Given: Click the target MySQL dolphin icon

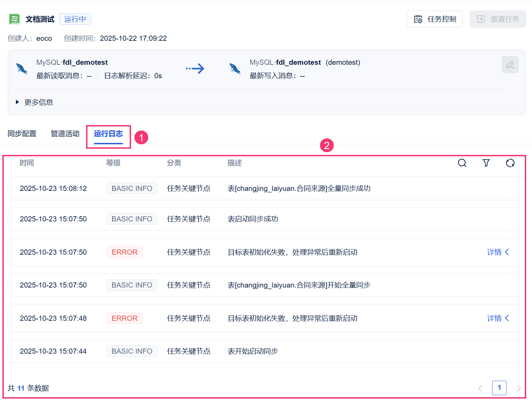Looking at the screenshot, I should pos(235,69).
